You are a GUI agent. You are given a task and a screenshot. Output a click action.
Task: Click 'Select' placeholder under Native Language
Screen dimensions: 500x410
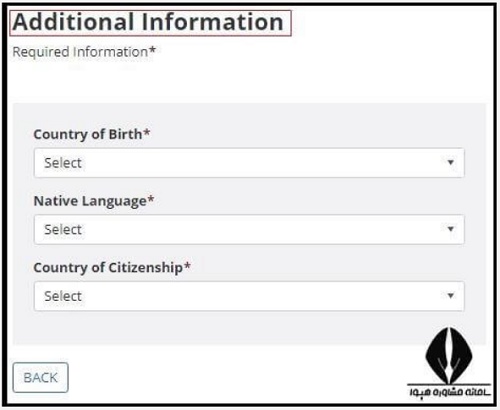63,230
